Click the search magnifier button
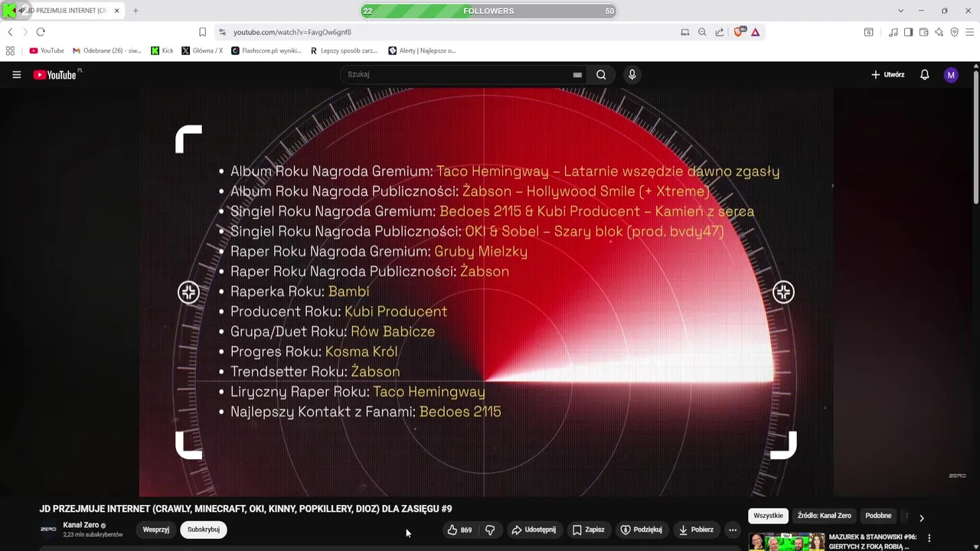The width and height of the screenshot is (980, 551). [601, 74]
